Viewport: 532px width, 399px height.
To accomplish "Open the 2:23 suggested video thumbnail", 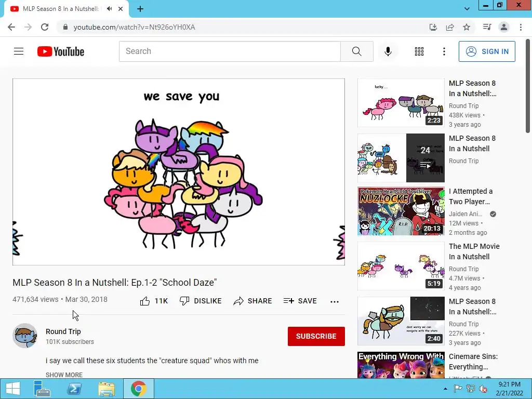I will [401, 103].
